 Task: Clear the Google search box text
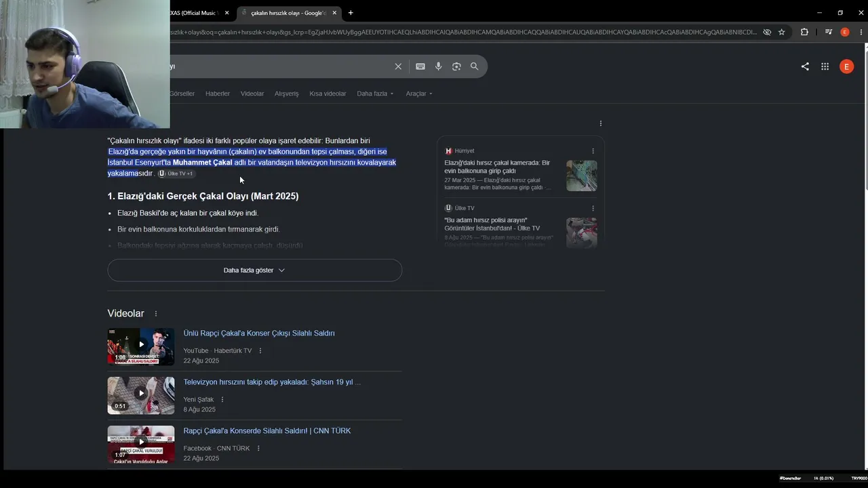(x=398, y=66)
